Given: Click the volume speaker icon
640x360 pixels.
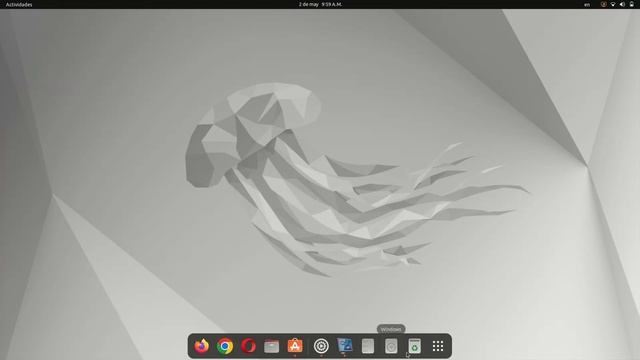Looking at the screenshot, I should tap(622, 4).
